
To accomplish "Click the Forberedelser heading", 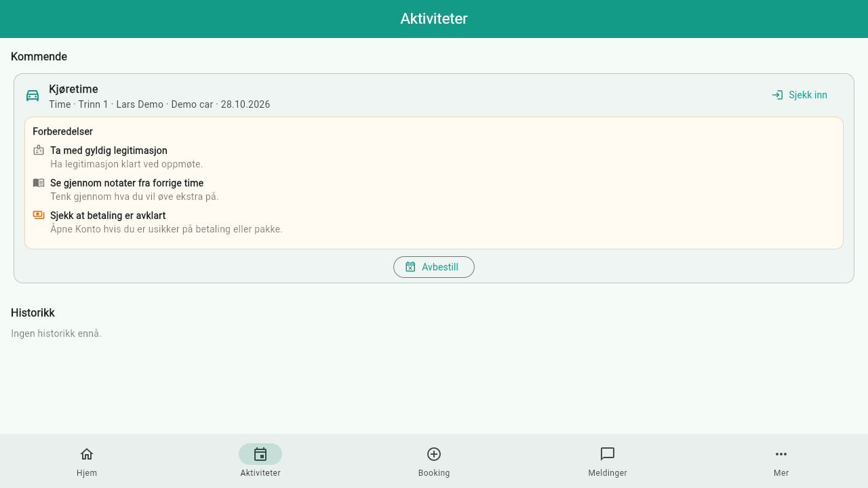I will (x=62, y=131).
